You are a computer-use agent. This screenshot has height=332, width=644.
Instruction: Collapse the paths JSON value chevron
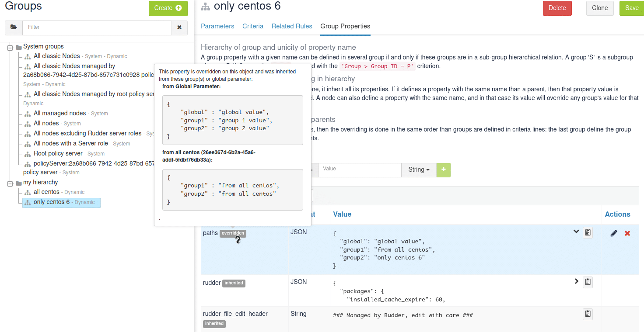click(576, 232)
